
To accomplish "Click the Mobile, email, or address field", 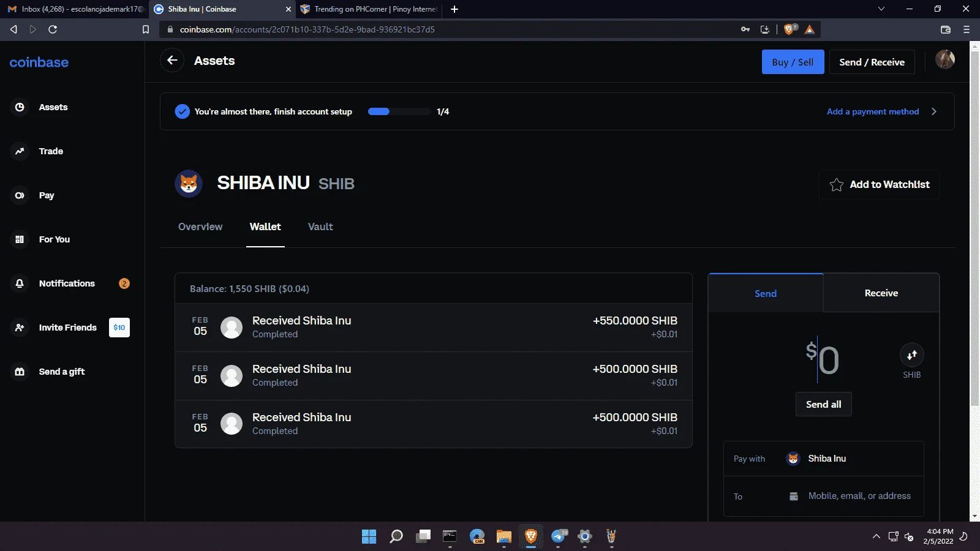I will [x=859, y=496].
